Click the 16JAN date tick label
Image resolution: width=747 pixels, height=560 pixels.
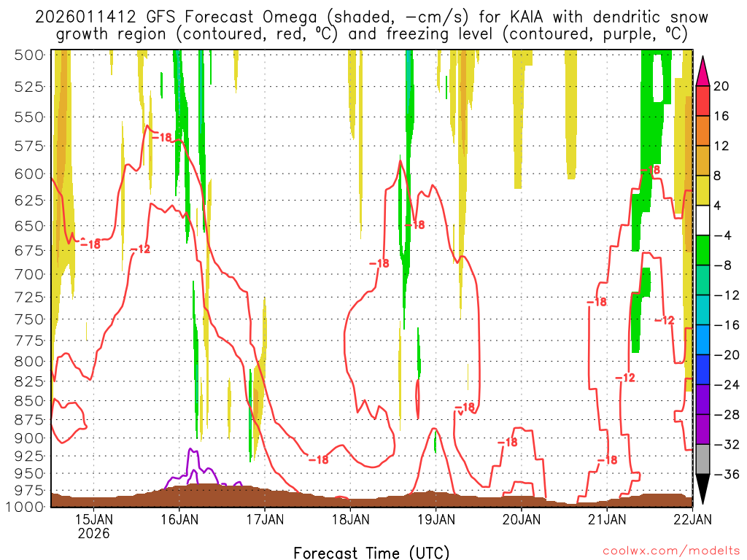point(179,519)
